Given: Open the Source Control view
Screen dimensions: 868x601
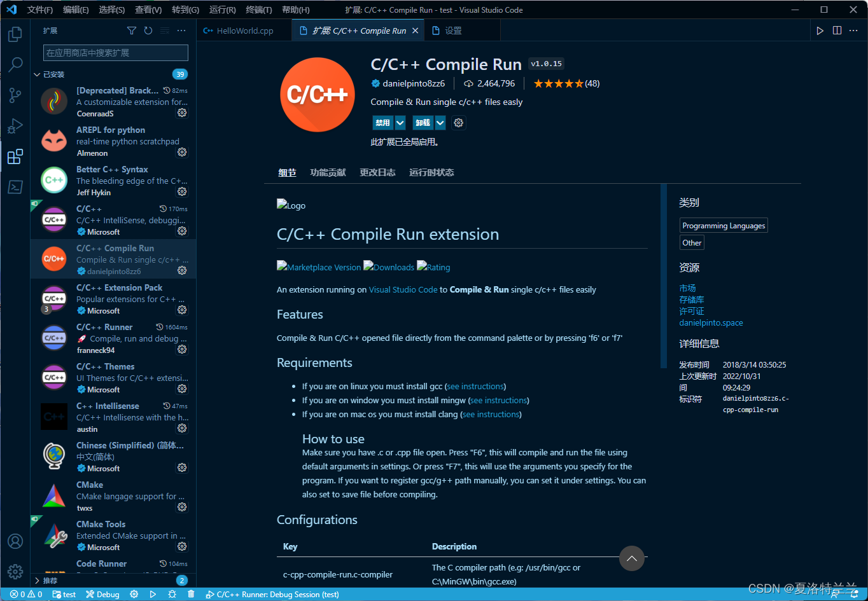Looking at the screenshot, I should coord(15,95).
